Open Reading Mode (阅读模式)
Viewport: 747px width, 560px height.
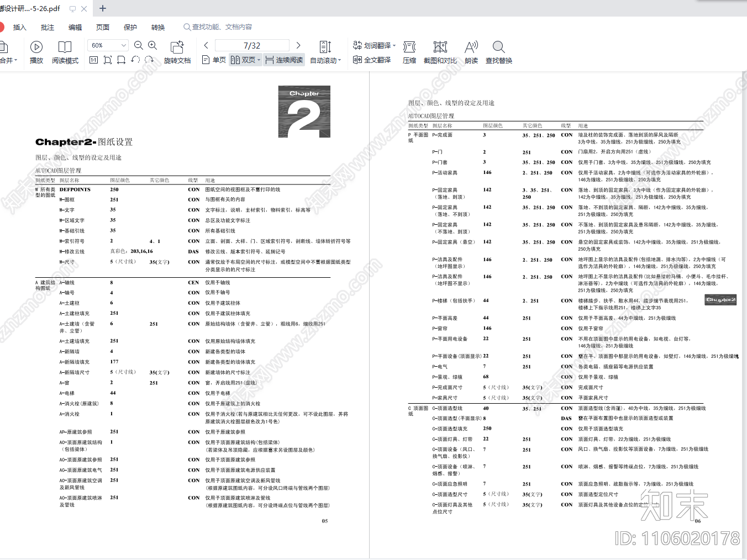pyautogui.click(x=65, y=52)
